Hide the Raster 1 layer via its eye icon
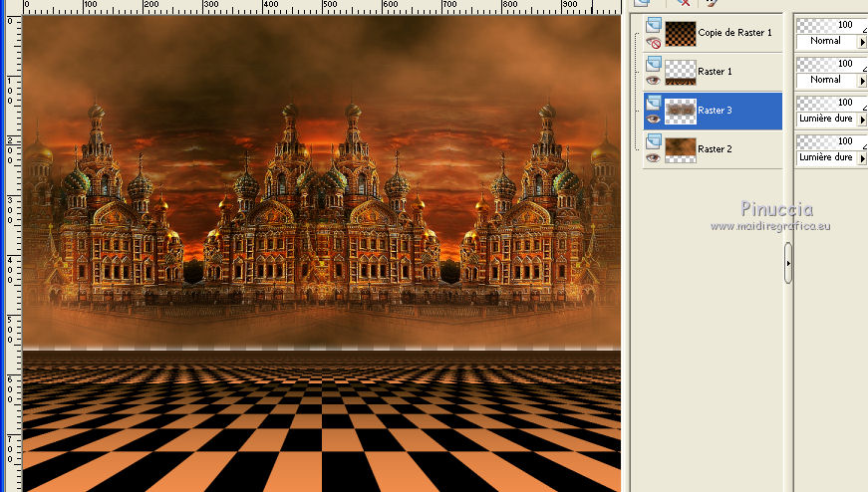 tap(654, 81)
